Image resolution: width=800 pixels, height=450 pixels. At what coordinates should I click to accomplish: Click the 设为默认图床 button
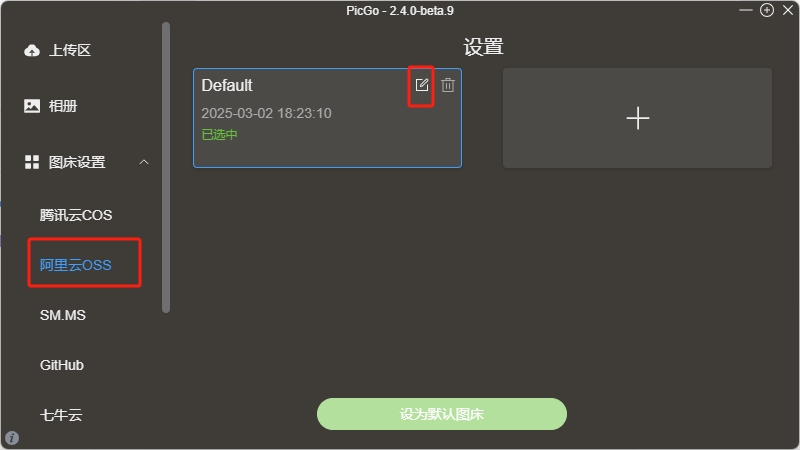442,414
